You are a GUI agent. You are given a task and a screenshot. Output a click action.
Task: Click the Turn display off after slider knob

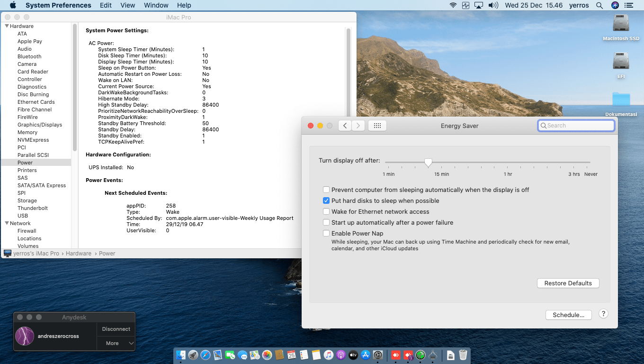[x=428, y=163]
